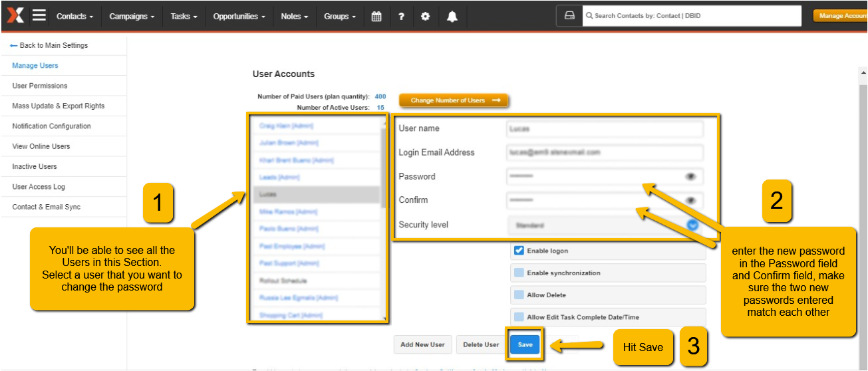
Task: Select Inactive Users in the sidebar
Action: 35,167
